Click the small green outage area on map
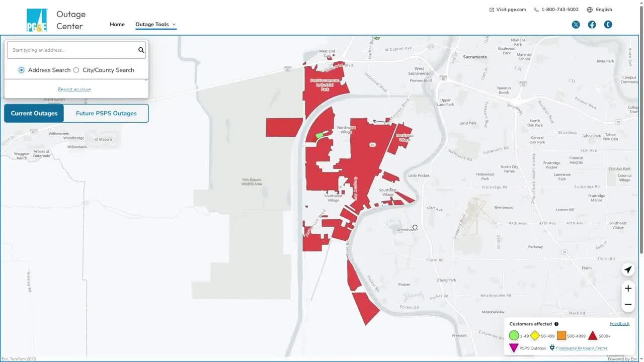 pyautogui.click(x=319, y=135)
